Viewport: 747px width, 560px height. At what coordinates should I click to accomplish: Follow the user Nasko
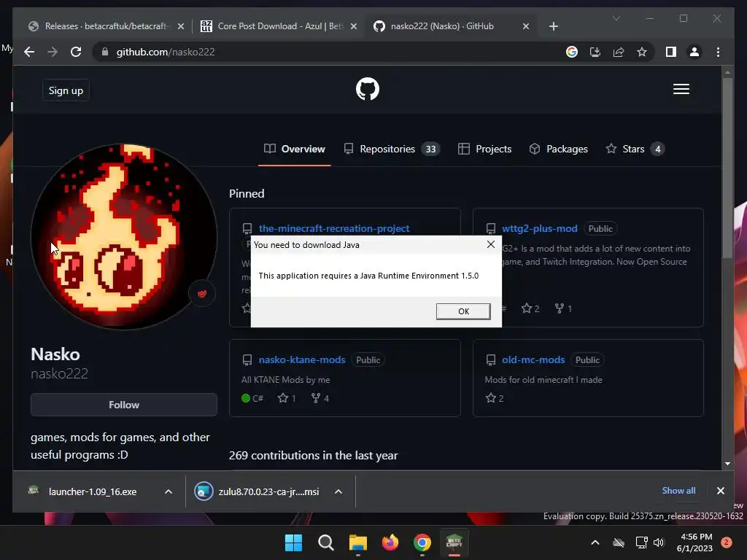(124, 405)
